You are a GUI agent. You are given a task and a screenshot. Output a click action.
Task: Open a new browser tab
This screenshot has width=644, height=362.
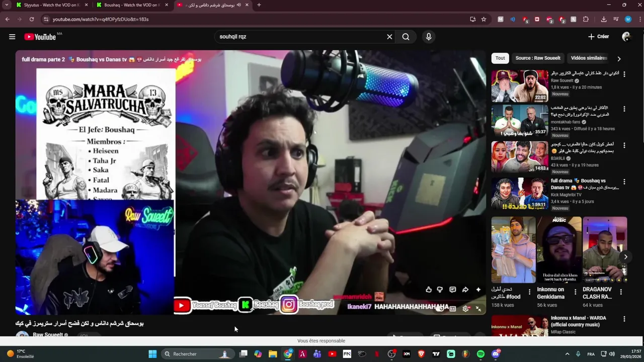coord(259,5)
